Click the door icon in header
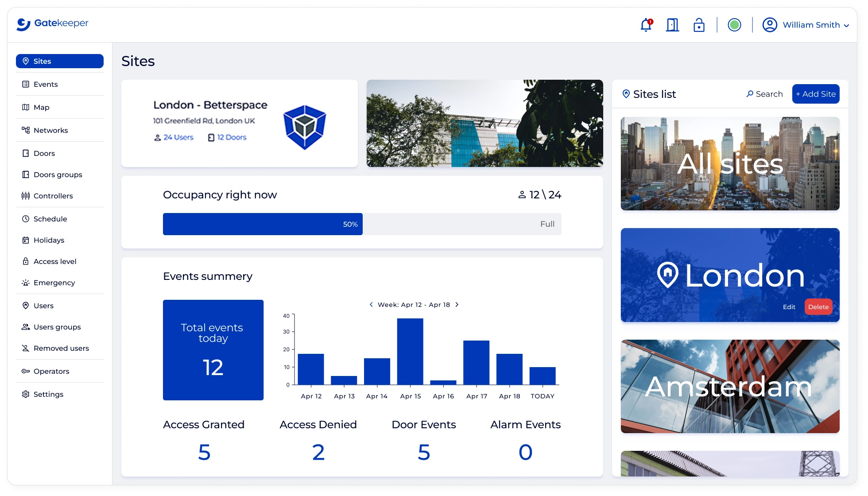Viewport: 868px width, 496px height. tap(672, 25)
